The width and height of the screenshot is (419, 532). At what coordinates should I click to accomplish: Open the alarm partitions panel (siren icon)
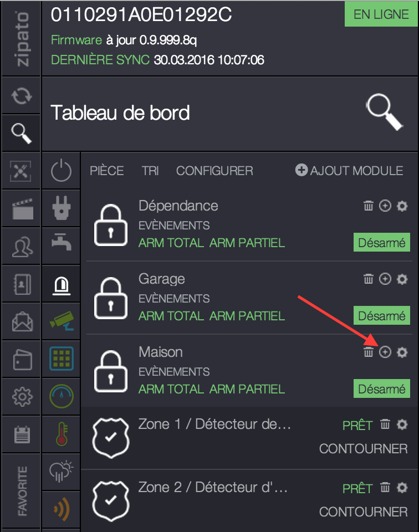(x=61, y=284)
